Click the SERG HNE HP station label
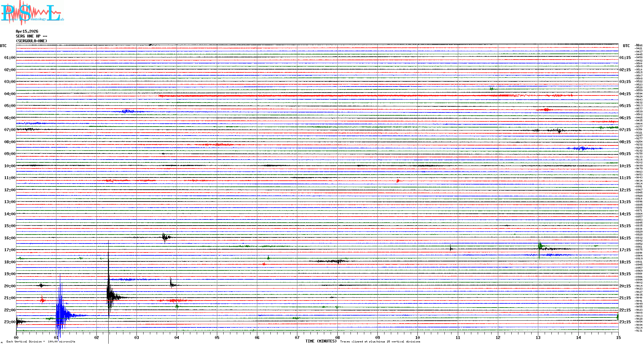The image size is (644, 346). click(x=31, y=36)
